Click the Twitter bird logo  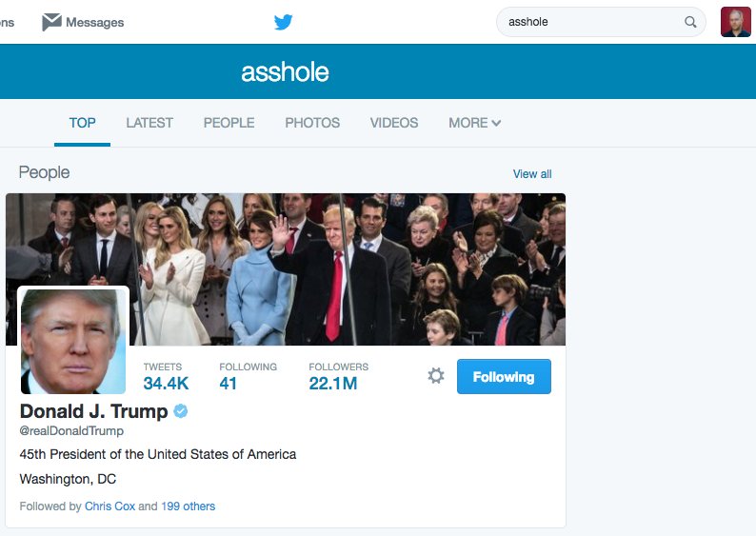click(283, 22)
